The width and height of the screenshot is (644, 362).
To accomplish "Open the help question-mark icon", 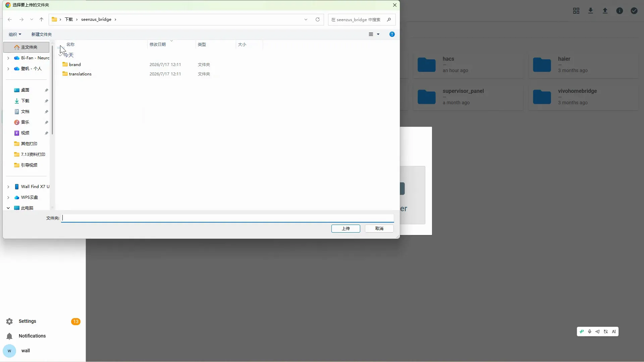I will tap(392, 34).
